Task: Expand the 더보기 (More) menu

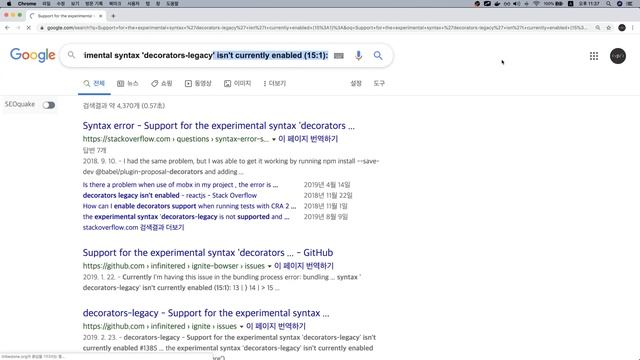Action: 275,83
